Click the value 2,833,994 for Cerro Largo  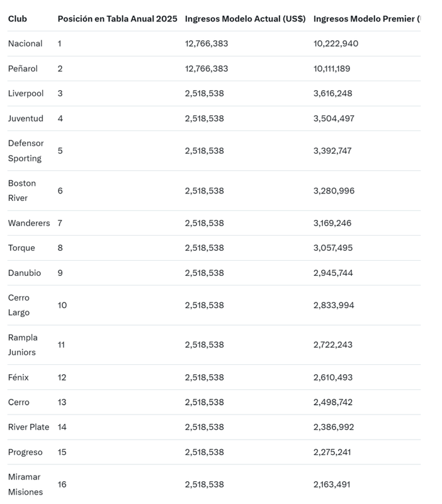coord(334,305)
